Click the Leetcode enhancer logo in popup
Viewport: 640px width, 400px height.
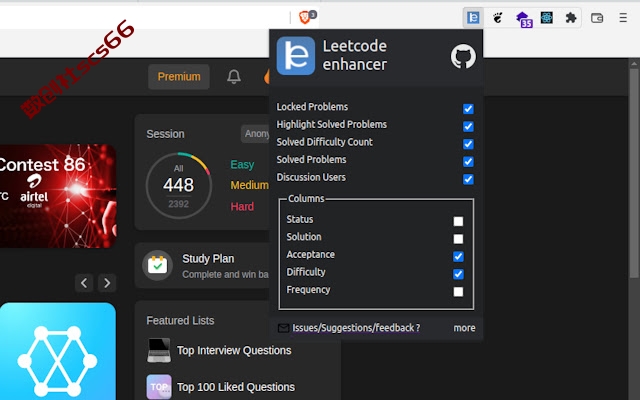(296, 56)
